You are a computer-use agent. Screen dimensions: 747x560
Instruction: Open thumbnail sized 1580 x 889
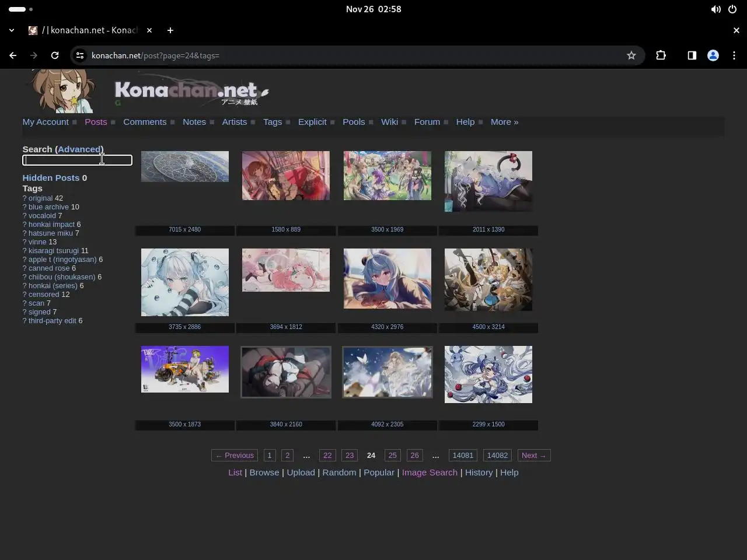[x=286, y=176]
